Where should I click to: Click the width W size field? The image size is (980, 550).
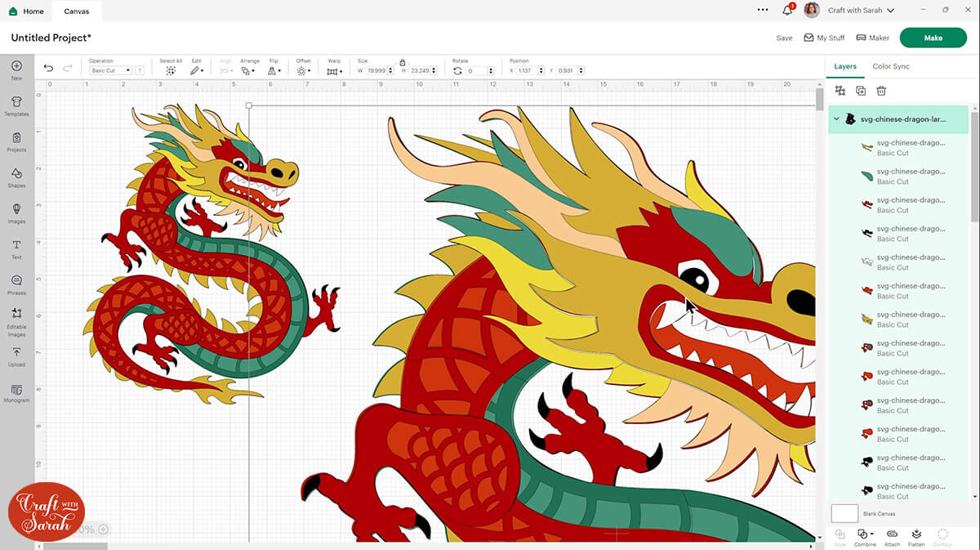coord(380,71)
